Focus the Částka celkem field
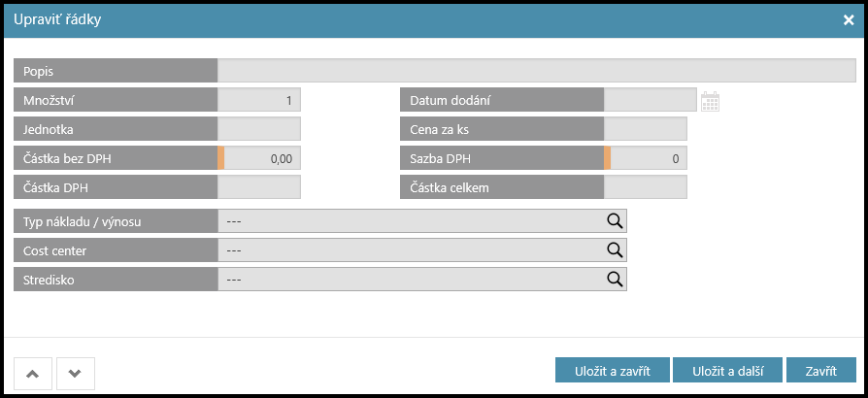This screenshot has width=868, height=398. point(645,187)
